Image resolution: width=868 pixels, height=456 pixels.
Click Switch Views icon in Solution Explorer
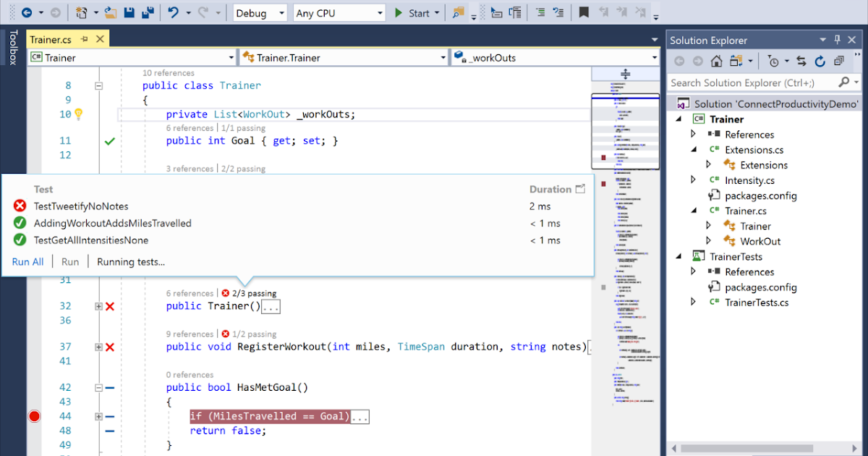pyautogui.click(x=736, y=62)
